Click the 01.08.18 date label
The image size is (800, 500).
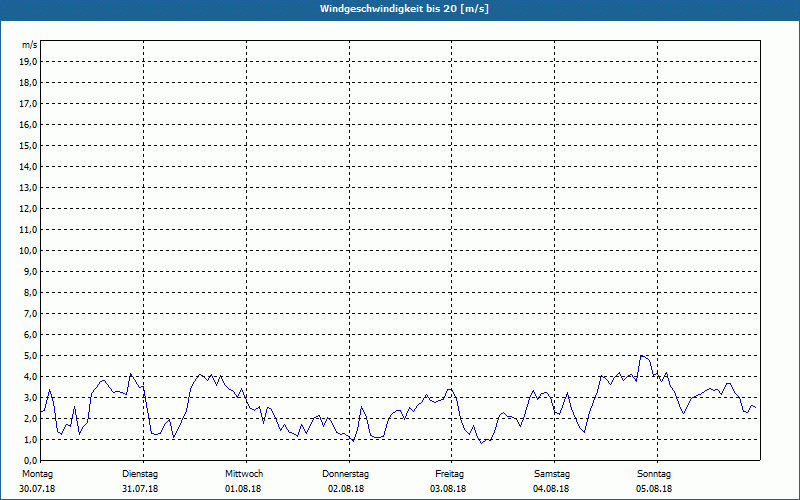(244, 489)
